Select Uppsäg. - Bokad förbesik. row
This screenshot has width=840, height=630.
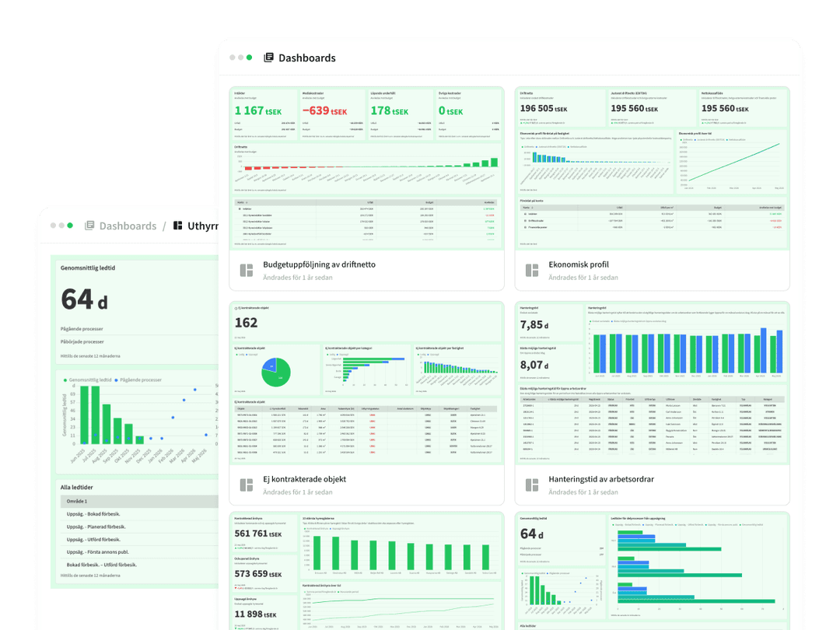click(x=139, y=514)
